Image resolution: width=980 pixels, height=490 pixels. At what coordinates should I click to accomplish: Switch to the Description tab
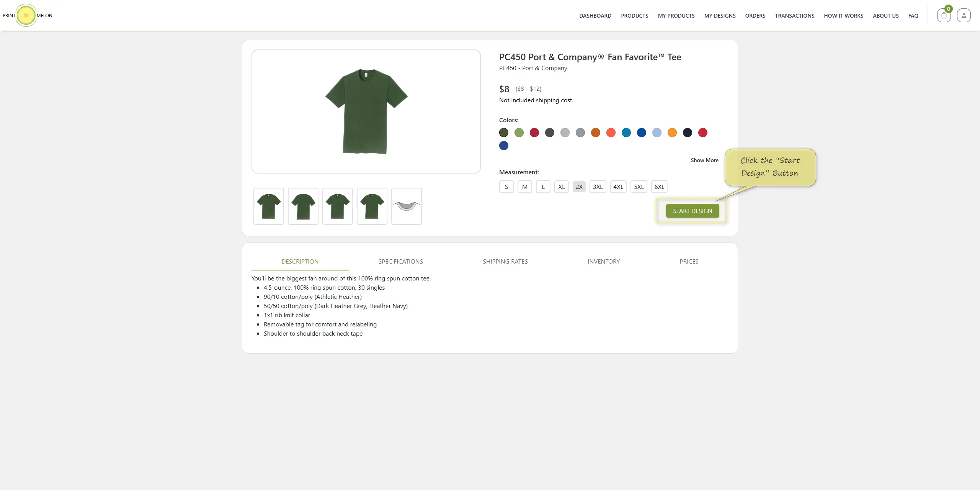click(x=300, y=262)
